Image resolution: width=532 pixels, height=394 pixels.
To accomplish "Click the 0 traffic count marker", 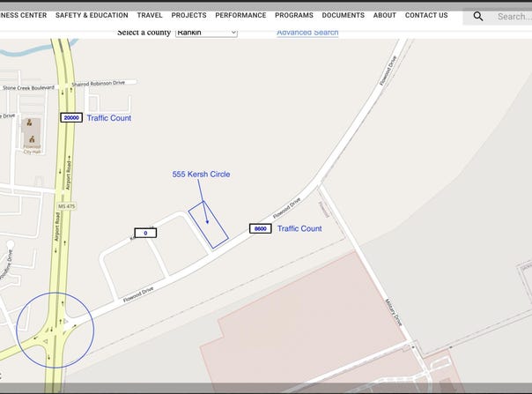I will [145, 233].
